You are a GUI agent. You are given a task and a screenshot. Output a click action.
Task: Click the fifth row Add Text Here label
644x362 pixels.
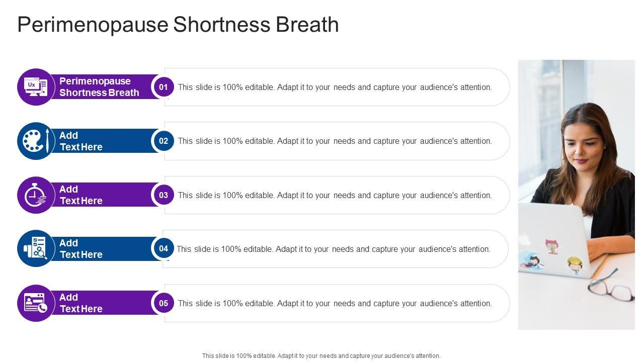click(x=81, y=303)
